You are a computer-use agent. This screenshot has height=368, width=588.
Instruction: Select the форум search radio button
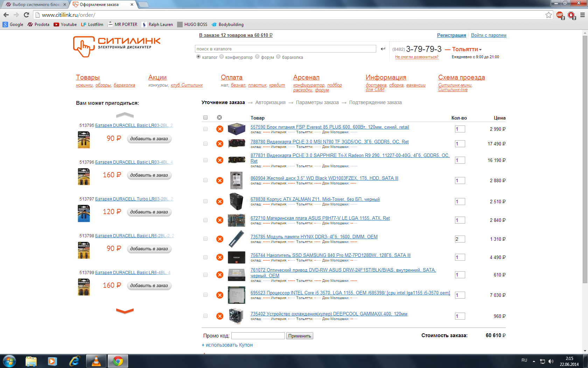pyautogui.click(x=257, y=57)
